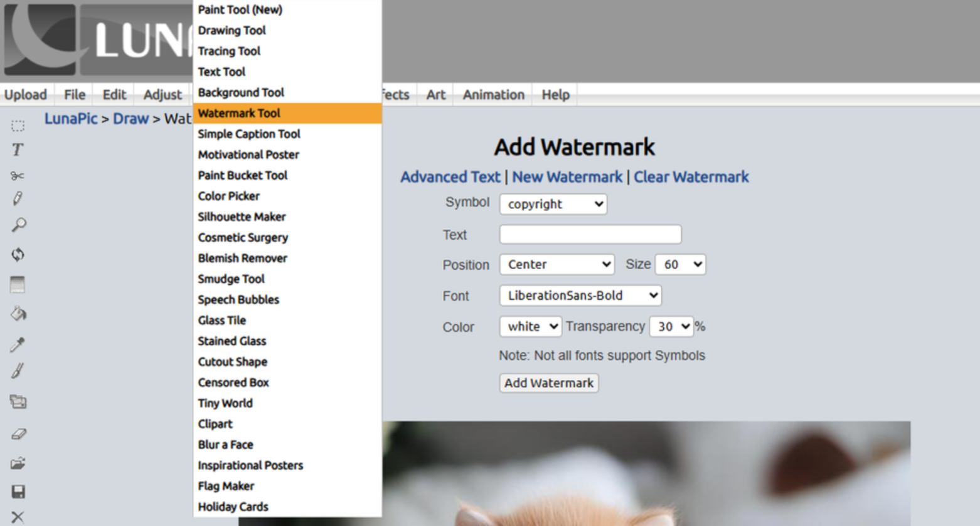
Task: Click the overlapping images icon
Action: 18,402
